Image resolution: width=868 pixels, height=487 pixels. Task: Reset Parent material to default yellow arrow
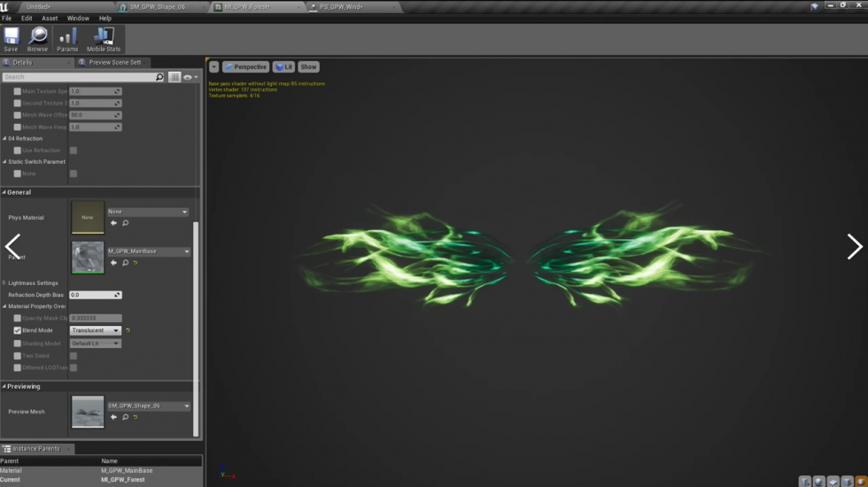136,263
